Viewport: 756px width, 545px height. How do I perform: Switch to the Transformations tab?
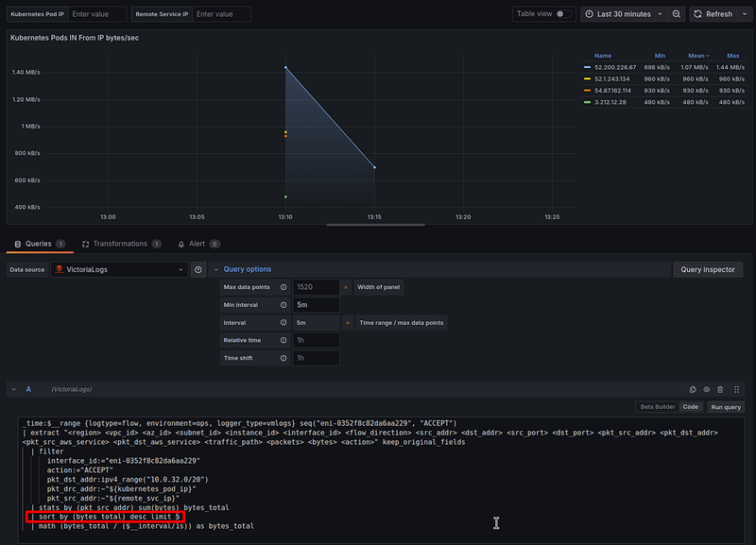[121, 244]
